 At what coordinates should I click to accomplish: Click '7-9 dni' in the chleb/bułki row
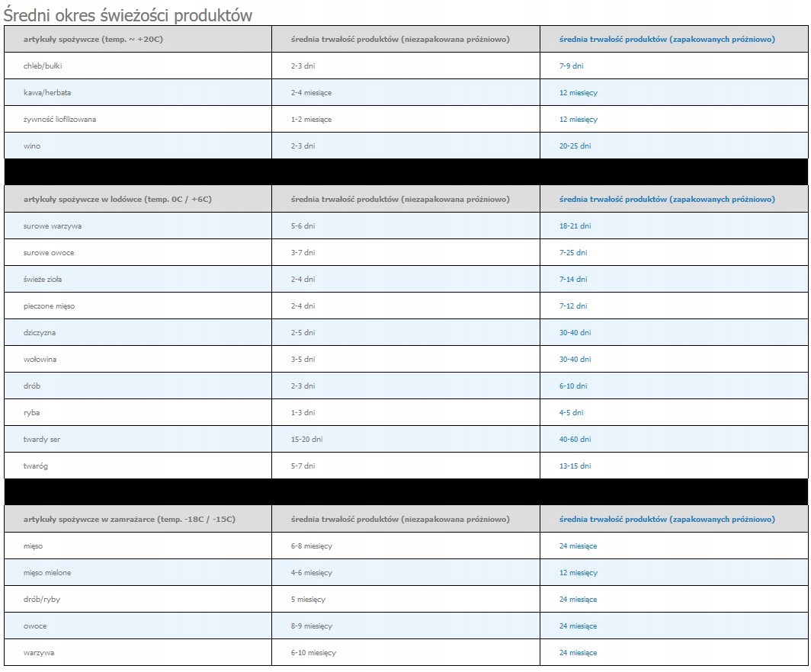click(x=572, y=66)
